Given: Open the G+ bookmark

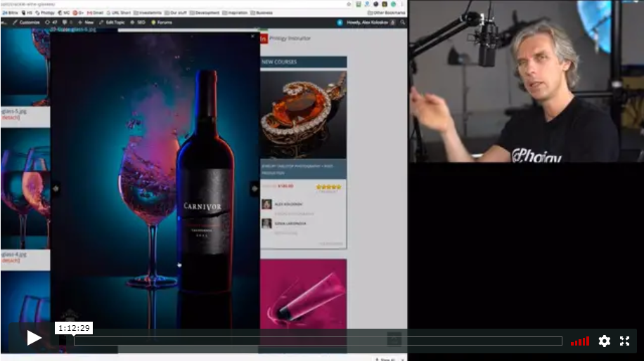Looking at the screenshot, I should 79,13.
